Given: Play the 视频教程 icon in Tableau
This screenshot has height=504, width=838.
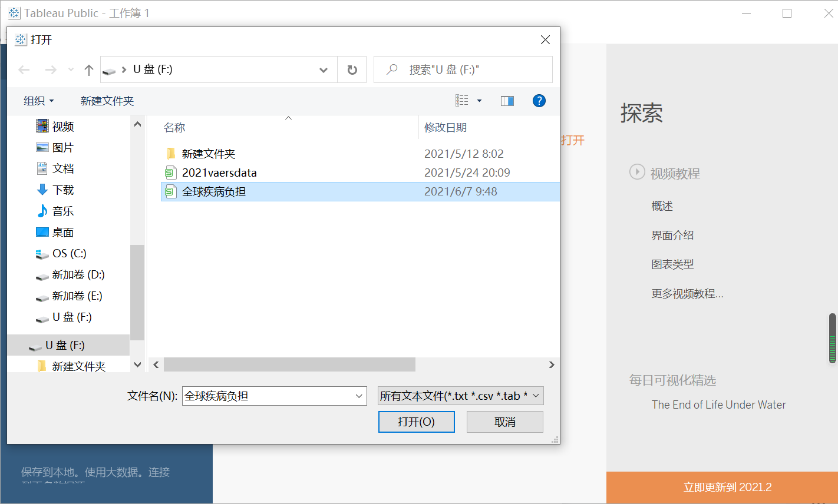Looking at the screenshot, I should pos(637,172).
